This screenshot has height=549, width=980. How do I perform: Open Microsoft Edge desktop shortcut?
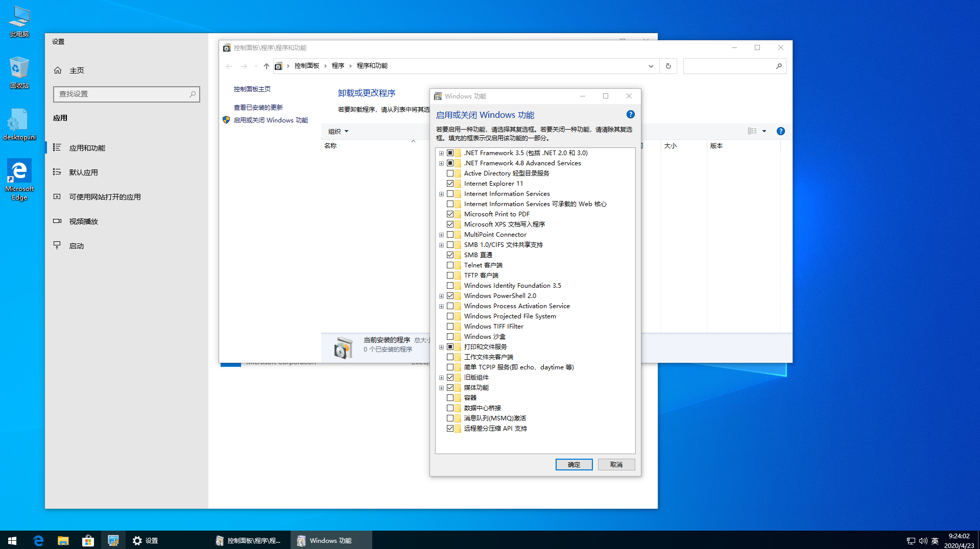click(19, 180)
